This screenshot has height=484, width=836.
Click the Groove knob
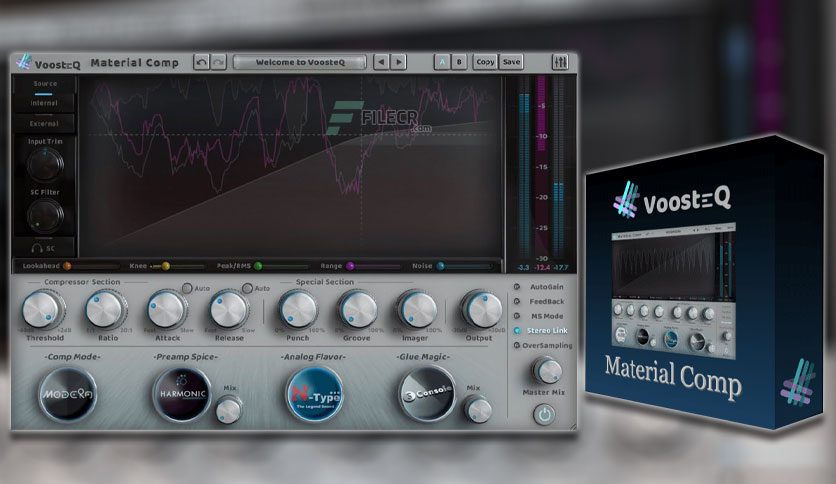click(x=357, y=310)
